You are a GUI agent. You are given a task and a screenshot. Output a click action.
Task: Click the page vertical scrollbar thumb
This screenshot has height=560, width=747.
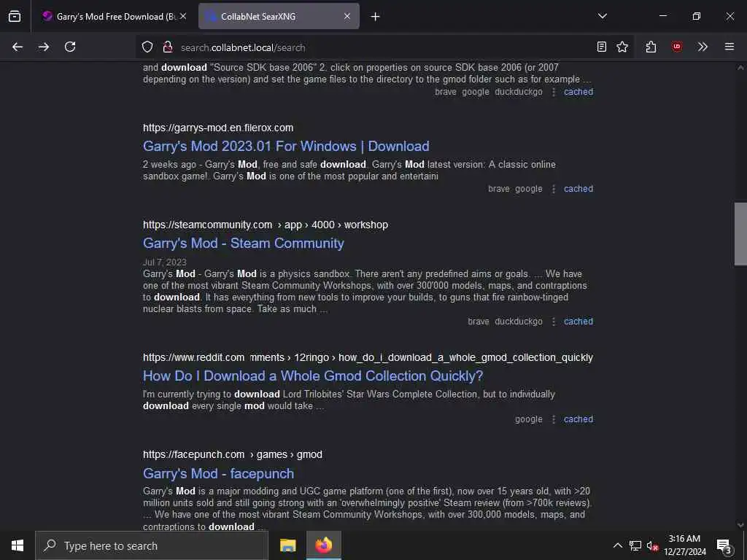tap(740, 233)
